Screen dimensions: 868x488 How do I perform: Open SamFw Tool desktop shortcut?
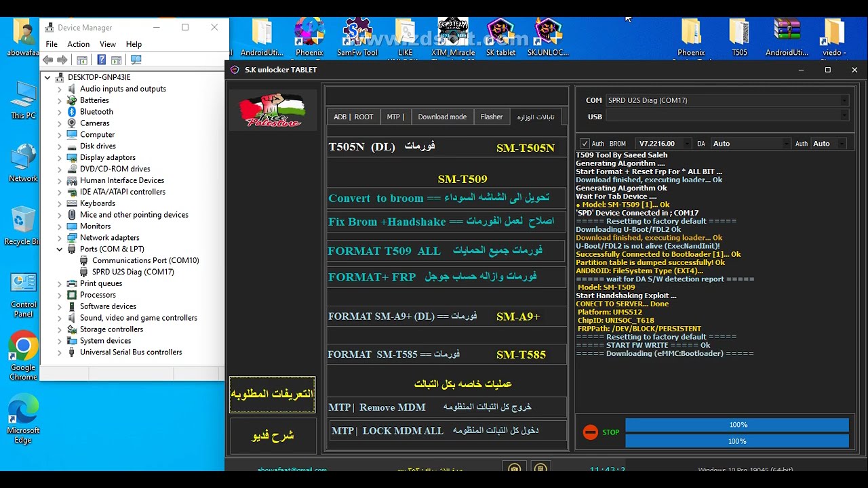click(x=357, y=38)
